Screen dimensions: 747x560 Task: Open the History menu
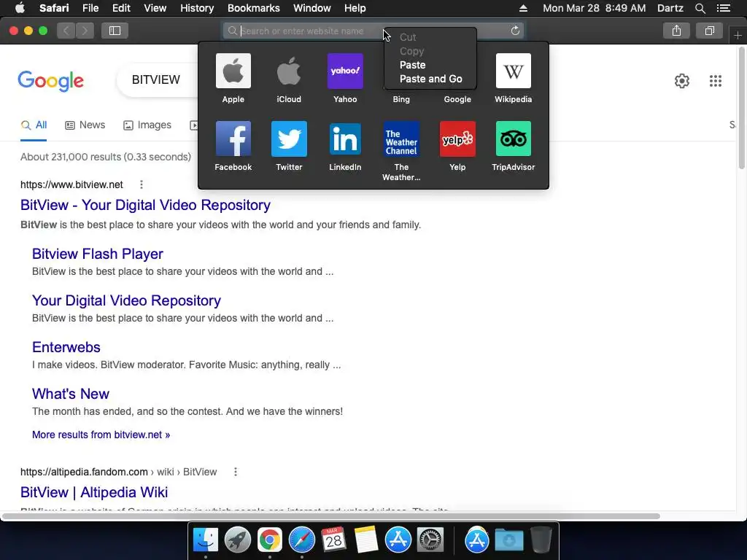coord(197,8)
